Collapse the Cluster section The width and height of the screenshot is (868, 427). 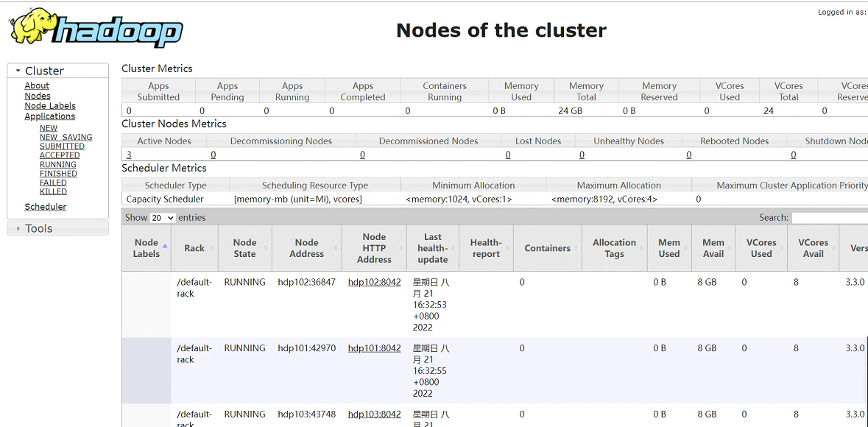point(57,71)
